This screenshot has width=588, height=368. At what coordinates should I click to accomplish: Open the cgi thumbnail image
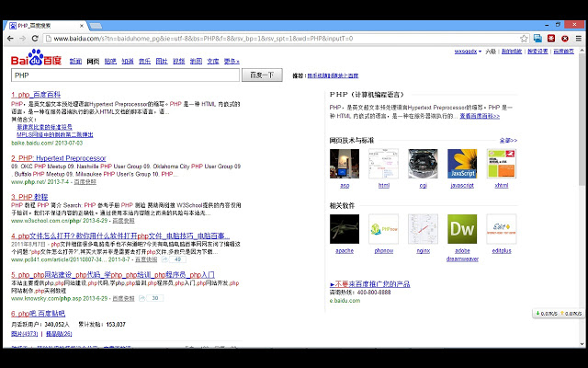423,164
